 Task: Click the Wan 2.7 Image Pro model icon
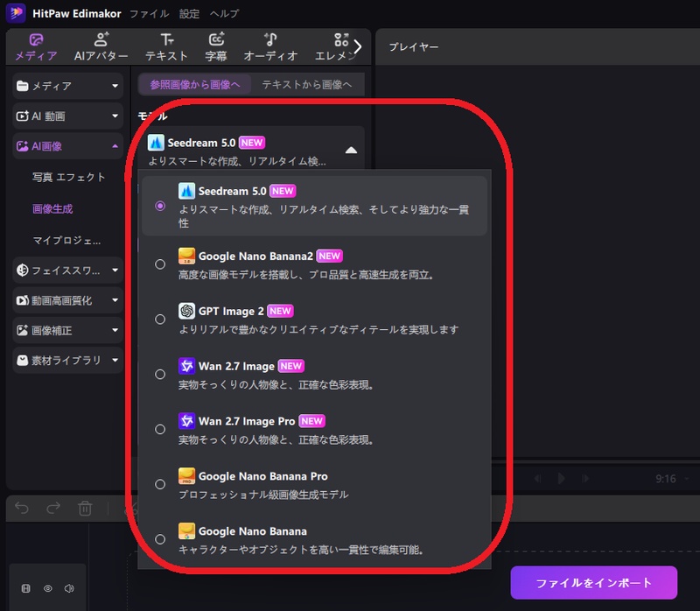pyautogui.click(x=186, y=421)
